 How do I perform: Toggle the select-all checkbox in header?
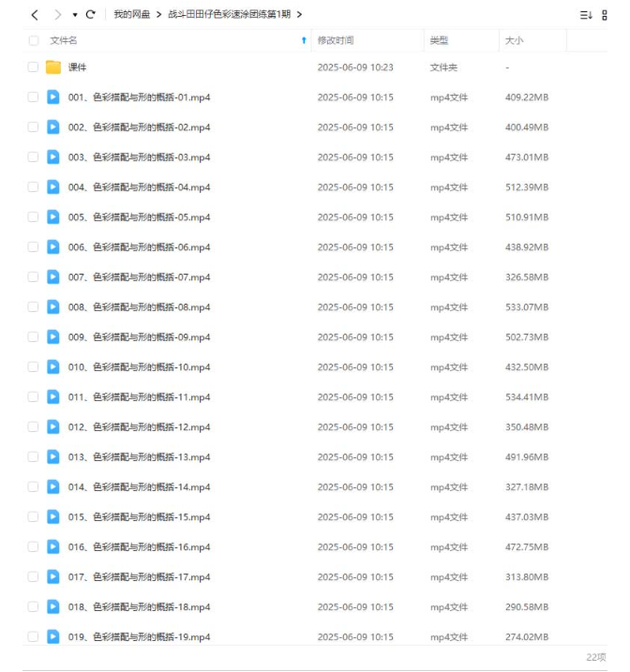pos(34,40)
